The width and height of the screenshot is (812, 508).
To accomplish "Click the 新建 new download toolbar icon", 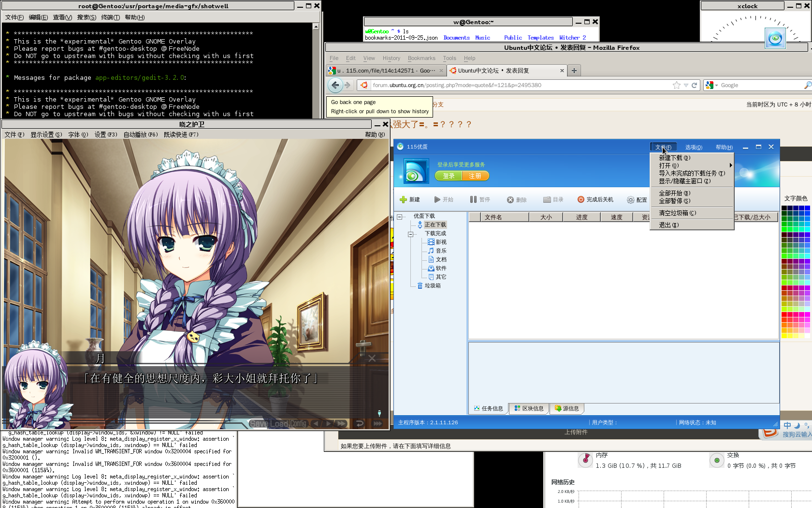I will [x=404, y=200].
